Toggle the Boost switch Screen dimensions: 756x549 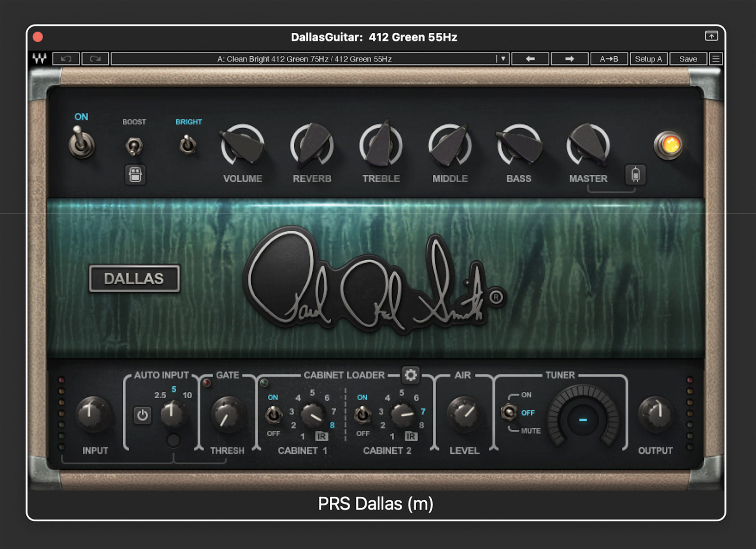[x=134, y=146]
